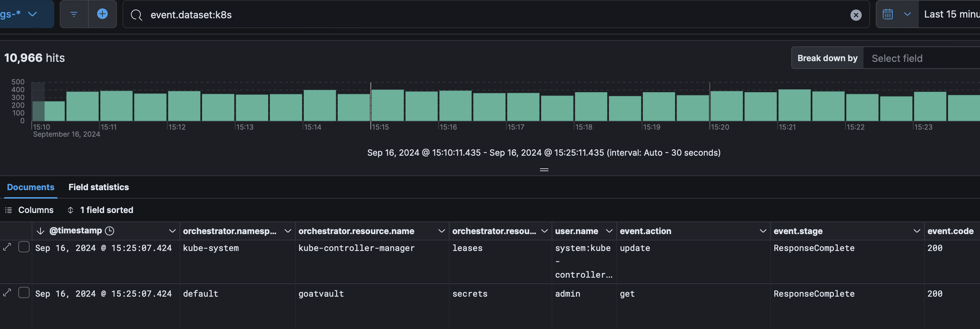980x329 pixels.
Task: Open the @timestamp column menu chevron
Action: (172, 231)
